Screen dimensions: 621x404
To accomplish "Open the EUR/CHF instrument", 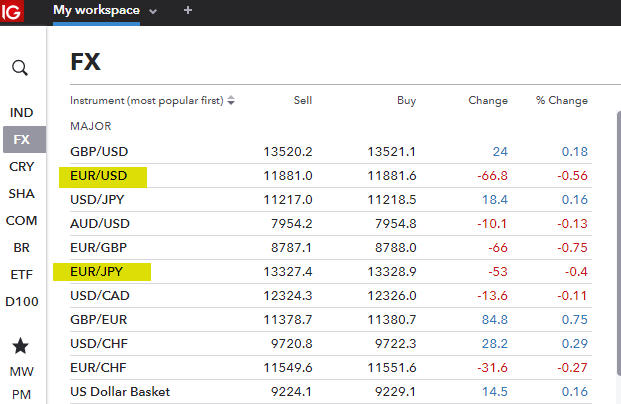I will click(x=98, y=368).
